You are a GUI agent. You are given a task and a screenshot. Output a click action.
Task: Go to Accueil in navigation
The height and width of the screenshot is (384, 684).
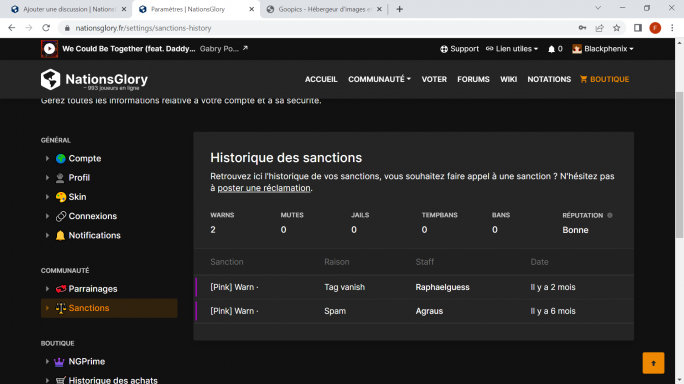tap(321, 79)
